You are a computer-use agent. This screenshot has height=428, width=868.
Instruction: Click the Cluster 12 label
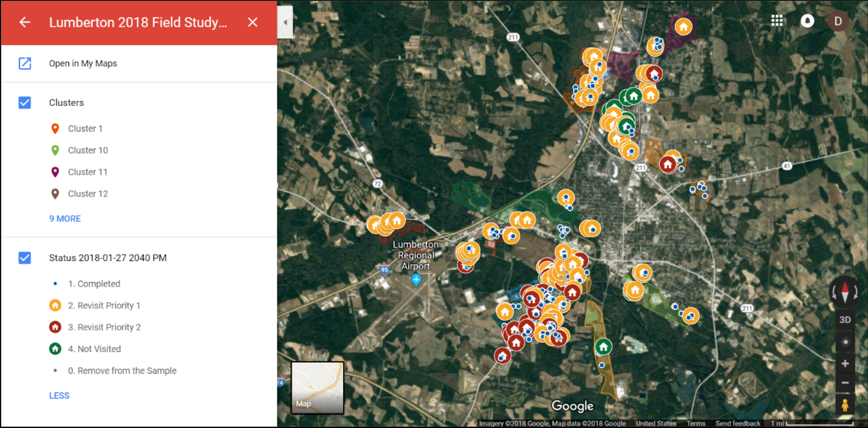[88, 194]
